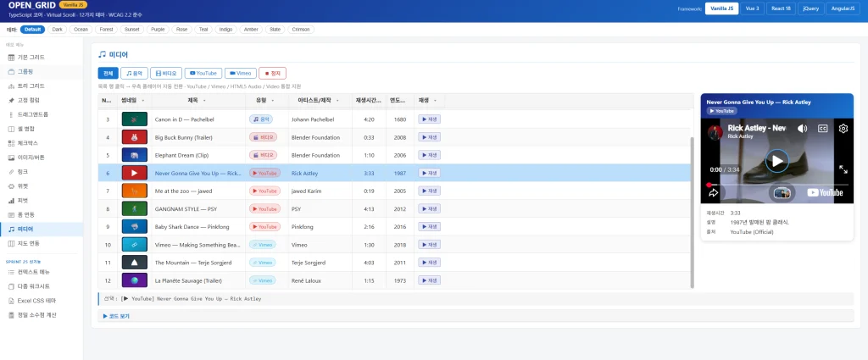Switch framework to React 18
This screenshot has height=360, width=868.
tap(782, 8)
